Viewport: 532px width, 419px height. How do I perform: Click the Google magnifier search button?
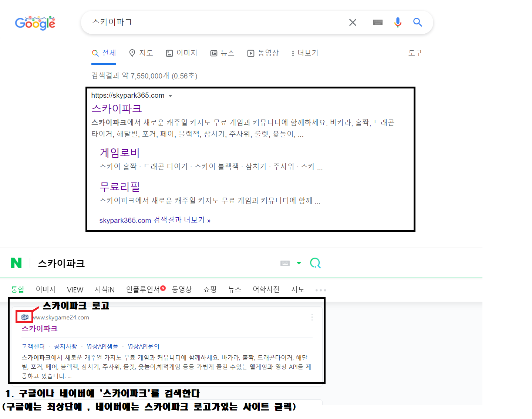tap(418, 23)
